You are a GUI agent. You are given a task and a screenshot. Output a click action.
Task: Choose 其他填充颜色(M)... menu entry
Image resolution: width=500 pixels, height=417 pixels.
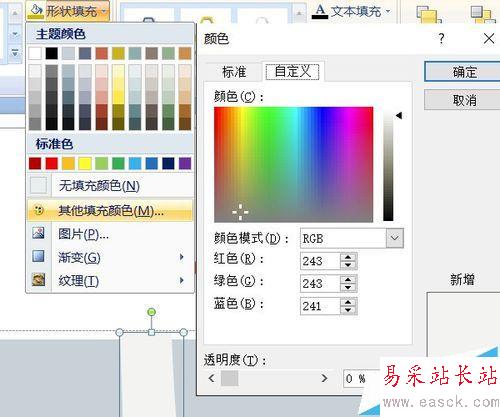(x=110, y=210)
